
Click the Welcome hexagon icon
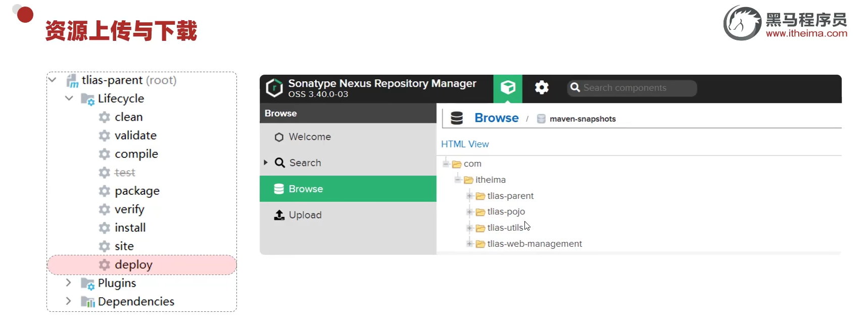(x=279, y=137)
